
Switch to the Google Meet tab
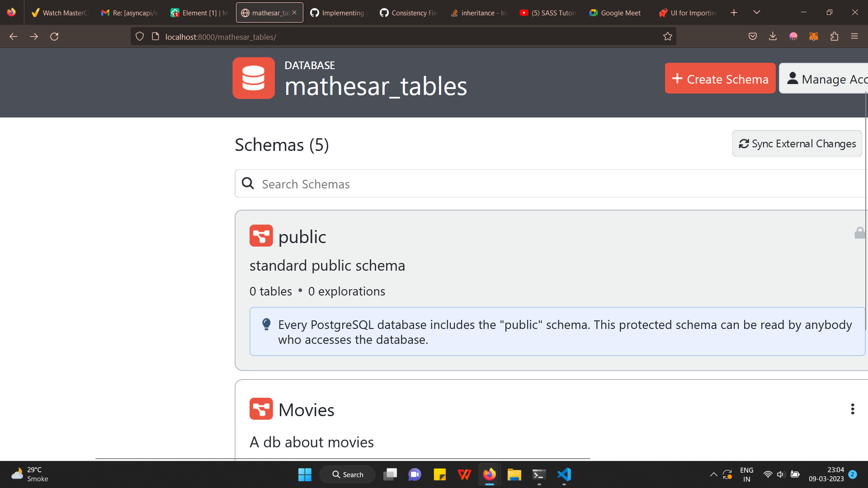tap(615, 13)
